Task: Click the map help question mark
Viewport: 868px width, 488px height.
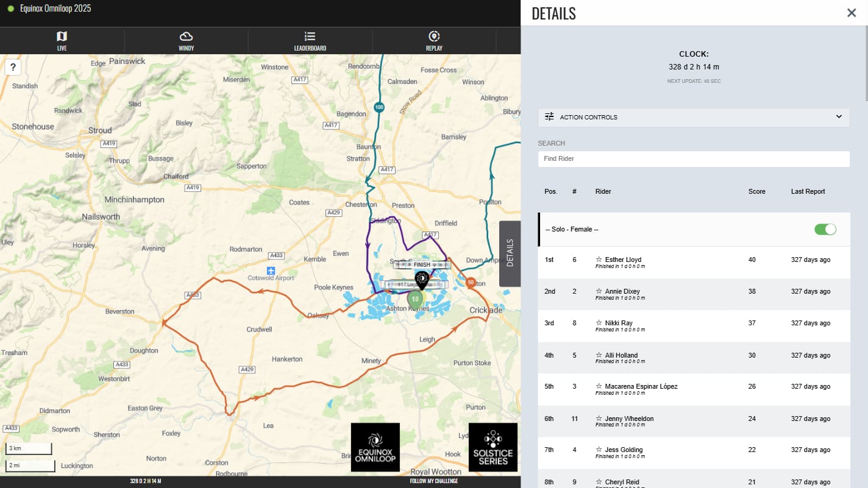Action: (13, 67)
